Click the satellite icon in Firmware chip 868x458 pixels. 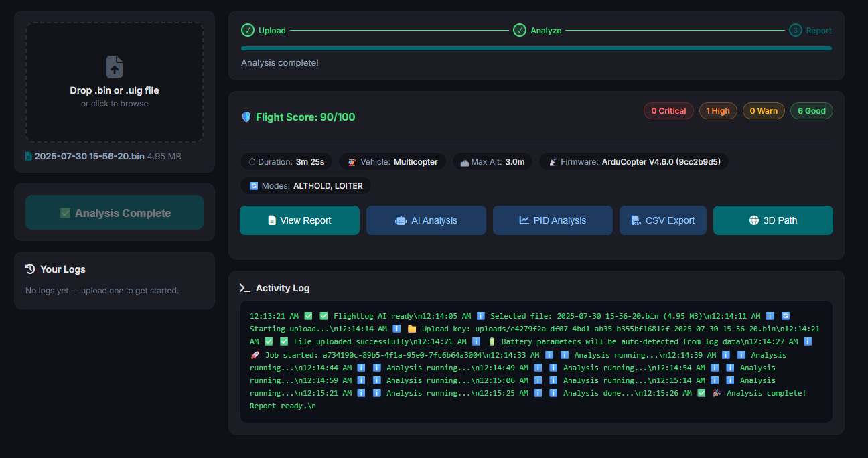pyautogui.click(x=553, y=162)
